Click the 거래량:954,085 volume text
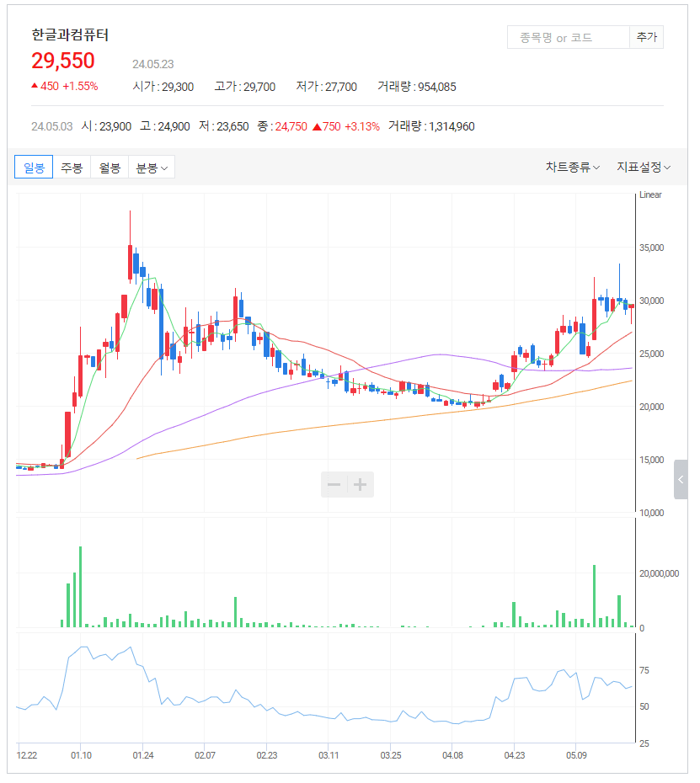Image resolution: width=700 pixels, height=783 pixels. click(x=417, y=87)
